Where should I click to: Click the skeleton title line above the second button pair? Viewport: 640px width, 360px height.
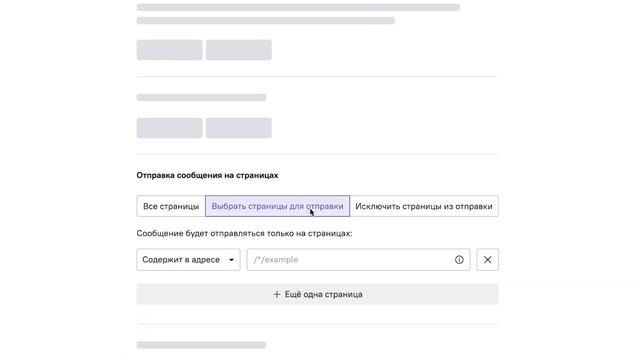tap(201, 97)
